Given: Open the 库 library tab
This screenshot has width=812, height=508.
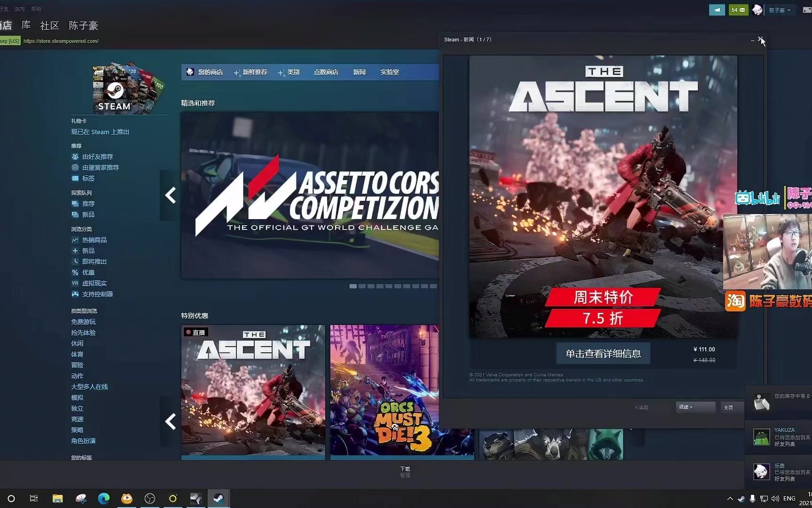Looking at the screenshot, I should pos(26,25).
